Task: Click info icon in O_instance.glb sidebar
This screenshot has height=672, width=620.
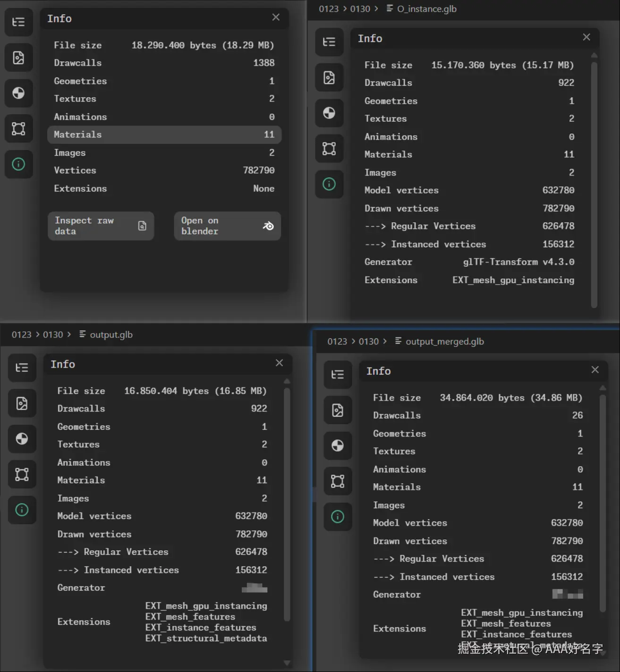Action: click(x=329, y=184)
